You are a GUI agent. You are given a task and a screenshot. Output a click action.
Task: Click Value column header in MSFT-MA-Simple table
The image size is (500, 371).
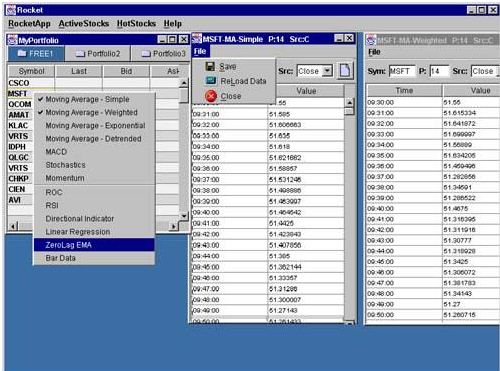coord(306,91)
